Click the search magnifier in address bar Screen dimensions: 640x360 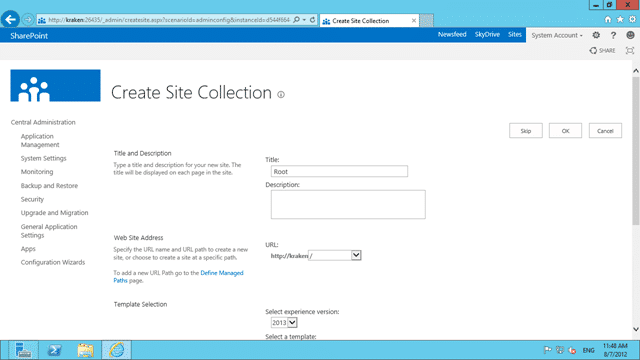coord(297,20)
